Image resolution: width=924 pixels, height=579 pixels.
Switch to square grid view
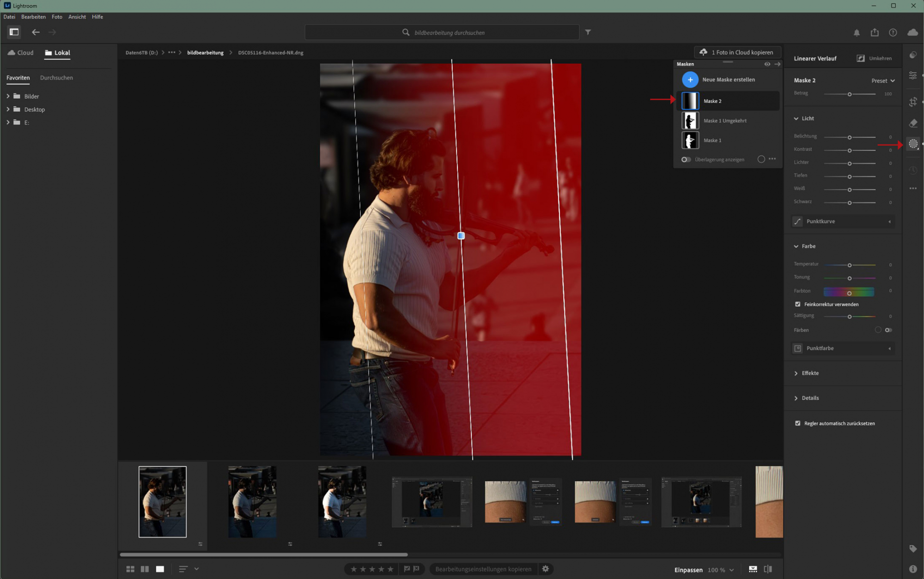130,569
